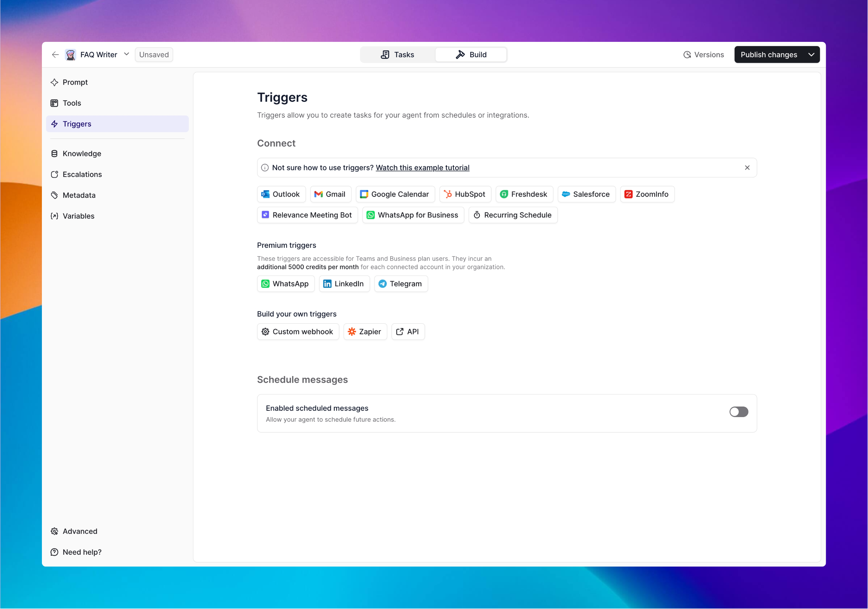868x609 pixels.
Task: Open the Knowledge section in sidebar
Action: [x=117, y=154]
